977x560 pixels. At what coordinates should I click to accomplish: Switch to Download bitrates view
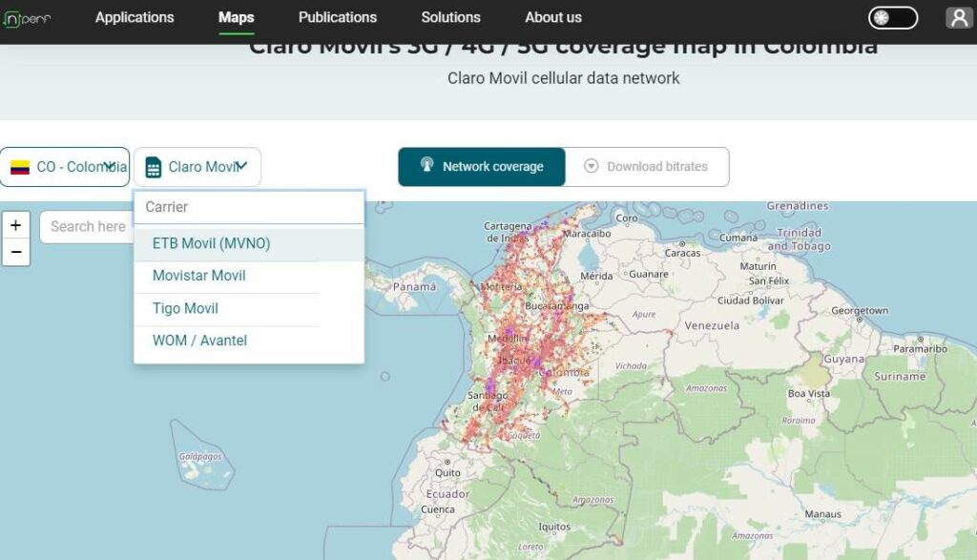click(647, 167)
